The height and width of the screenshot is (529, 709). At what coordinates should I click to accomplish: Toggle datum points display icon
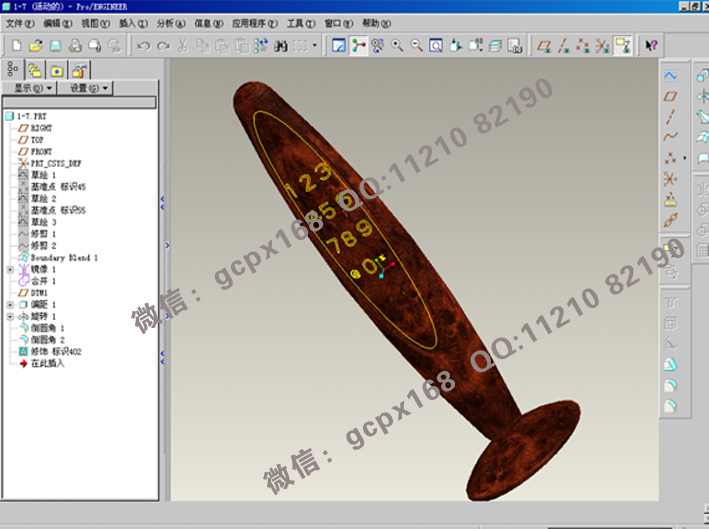click(x=582, y=45)
